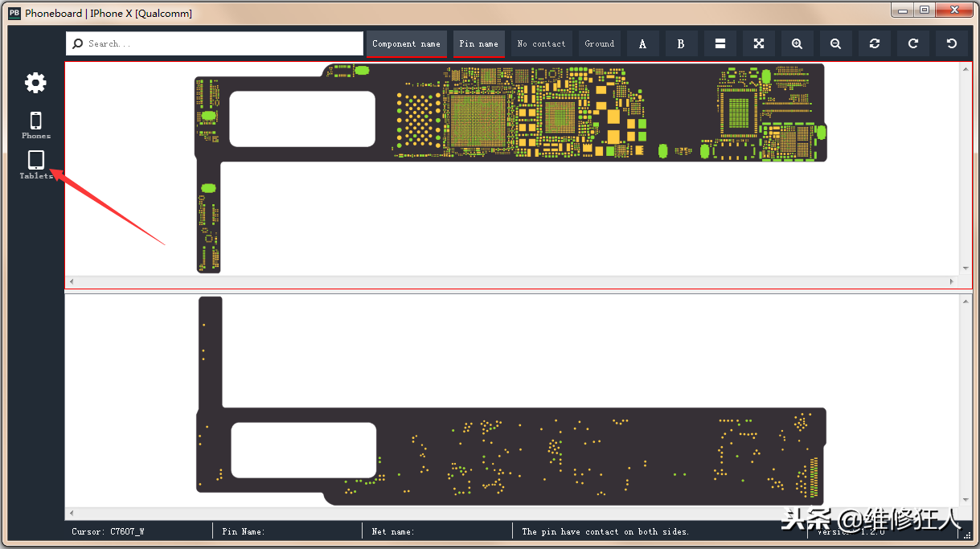Click the lower pane's vertical scrollbar up arrow
980x549 pixels.
pos(966,300)
